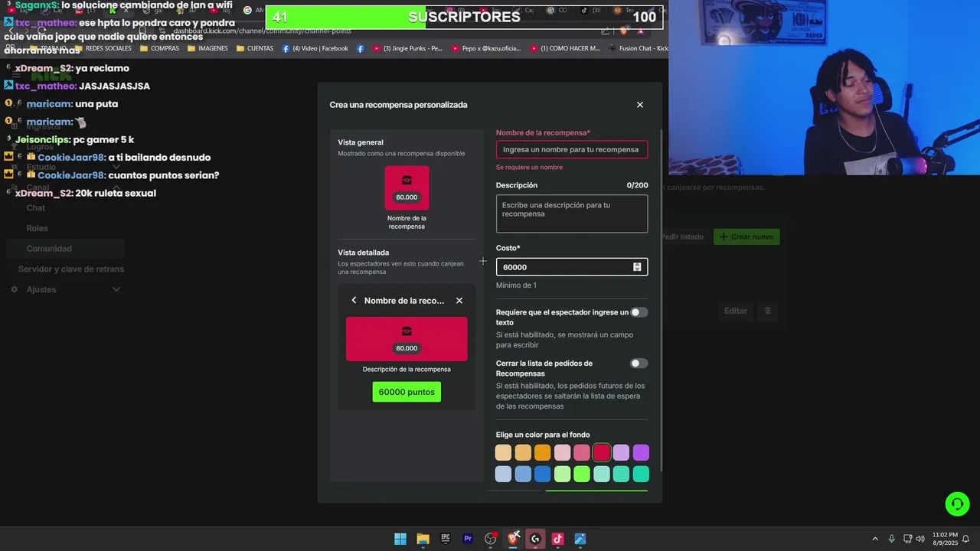Image resolution: width=980 pixels, height=551 pixels.
Task: Select the rose pink color swatch
Action: [x=582, y=453]
